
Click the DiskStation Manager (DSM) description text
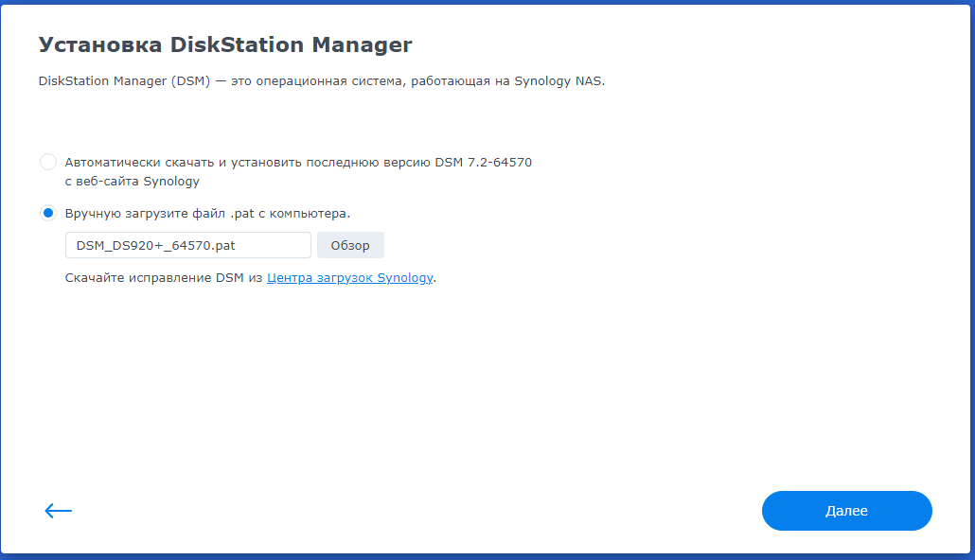pyautogui.click(x=322, y=80)
